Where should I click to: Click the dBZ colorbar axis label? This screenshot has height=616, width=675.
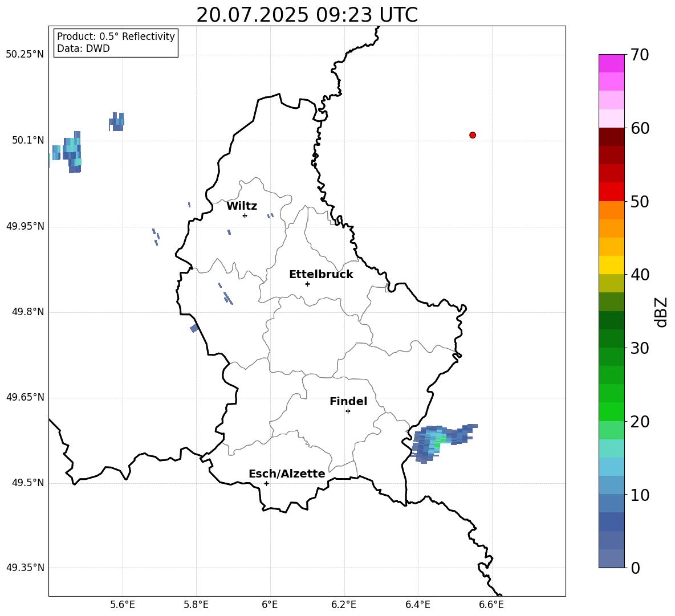pyautogui.click(x=661, y=312)
